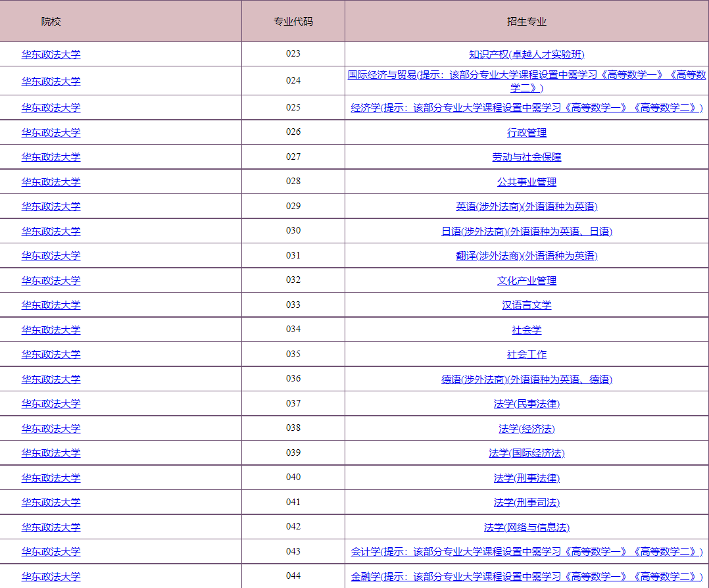
Task: Click 华东政法大学 link in row 023
Action: [51, 55]
